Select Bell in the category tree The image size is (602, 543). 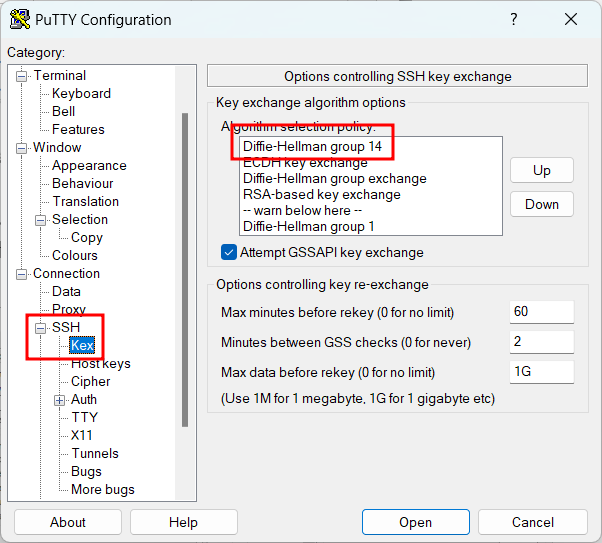pos(63,111)
